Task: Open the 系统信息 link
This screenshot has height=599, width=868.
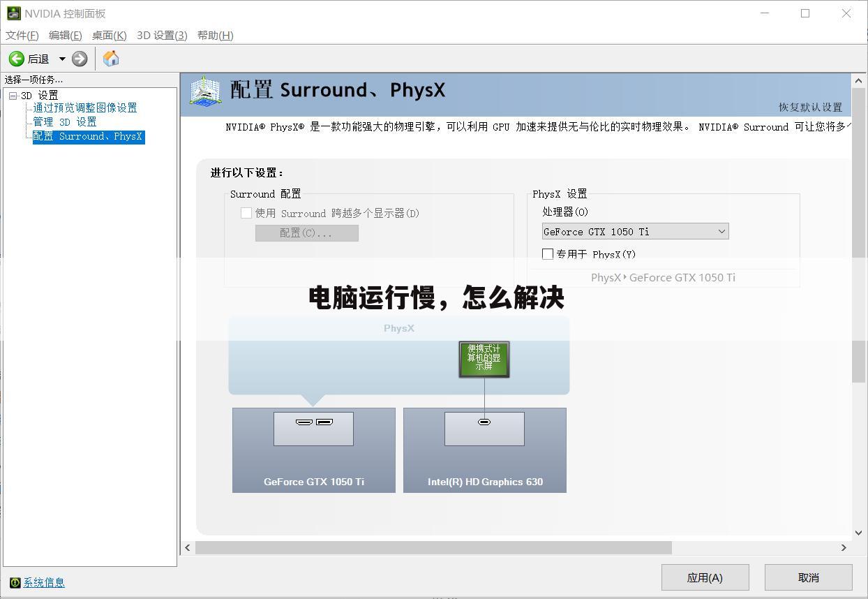Action: 44,582
